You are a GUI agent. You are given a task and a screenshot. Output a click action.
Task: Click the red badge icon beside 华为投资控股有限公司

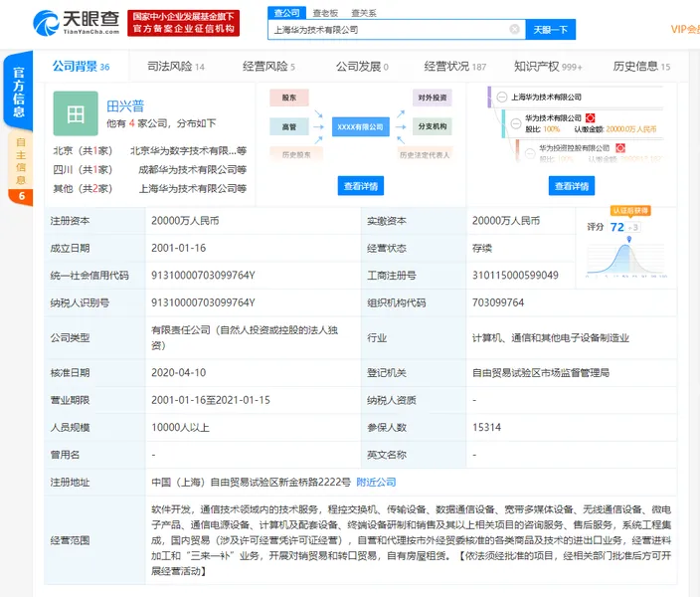[620, 148]
